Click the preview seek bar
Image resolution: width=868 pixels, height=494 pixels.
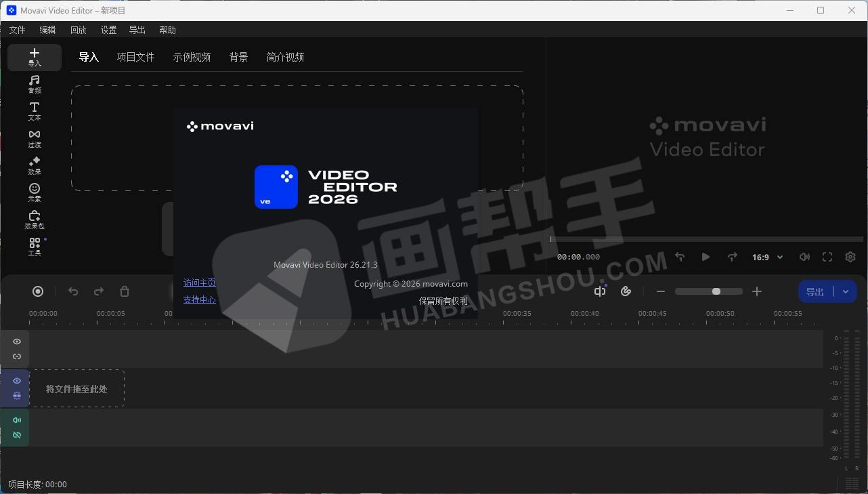point(707,239)
